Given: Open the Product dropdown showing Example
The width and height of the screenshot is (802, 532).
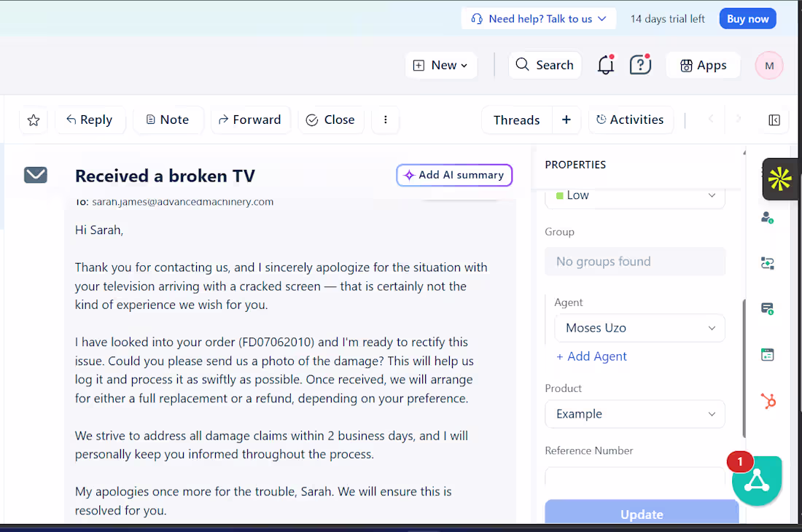Looking at the screenshot, I should pos(634,413).
